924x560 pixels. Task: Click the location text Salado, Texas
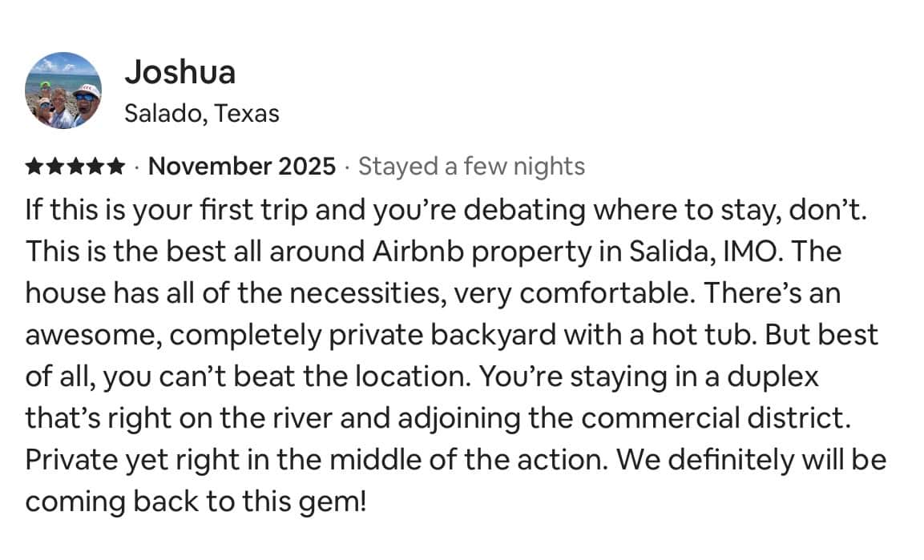pyautogui.click(x=202, y=114)
